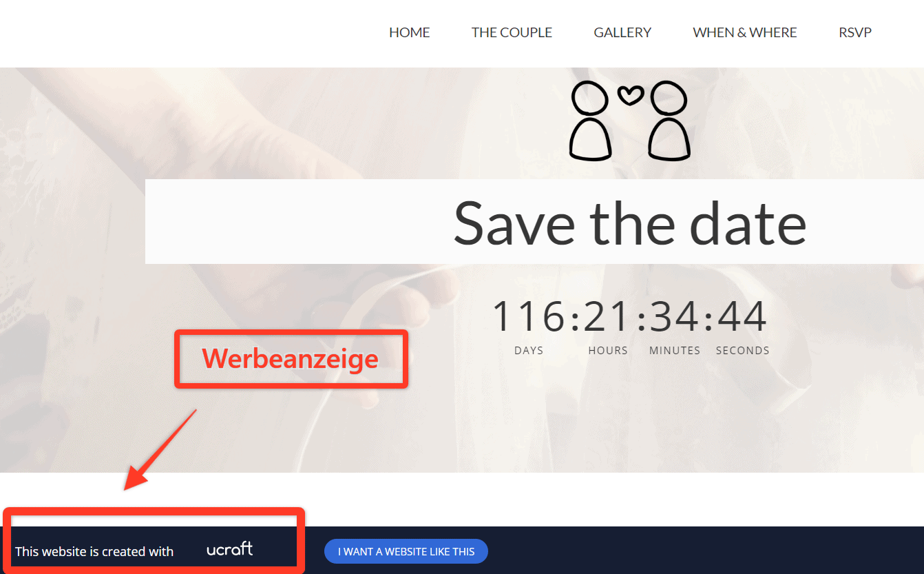This screenshot has height=574, width=924.
Task: Click I WANT A WEBSITE LIKE THIS button
Action: coord(406,551)
